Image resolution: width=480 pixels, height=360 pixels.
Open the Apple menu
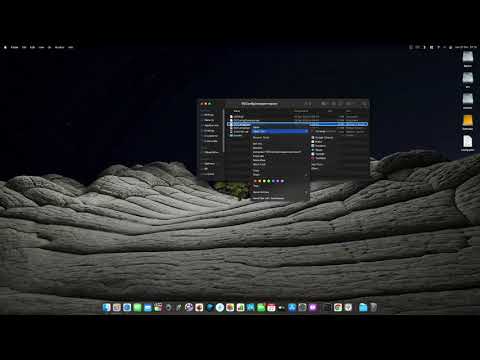(x=5, y=47)
